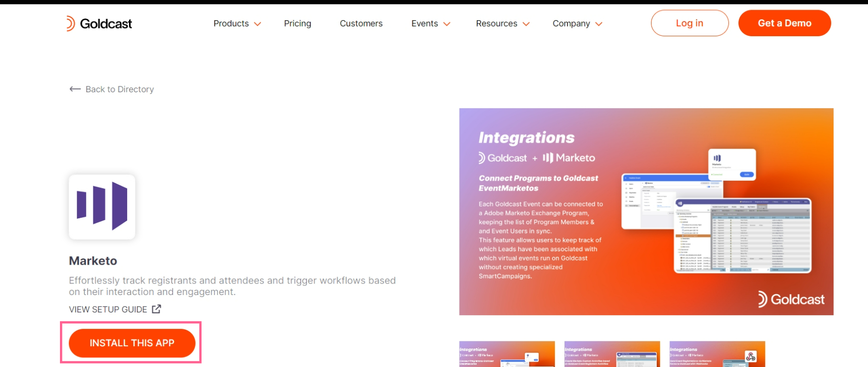Click the Get a Demo button
This screenshot has width=868, height=367.
pos(784,23)
